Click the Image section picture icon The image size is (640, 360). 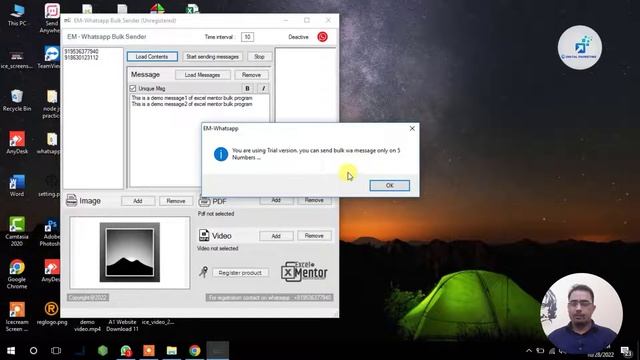[71, 200]
